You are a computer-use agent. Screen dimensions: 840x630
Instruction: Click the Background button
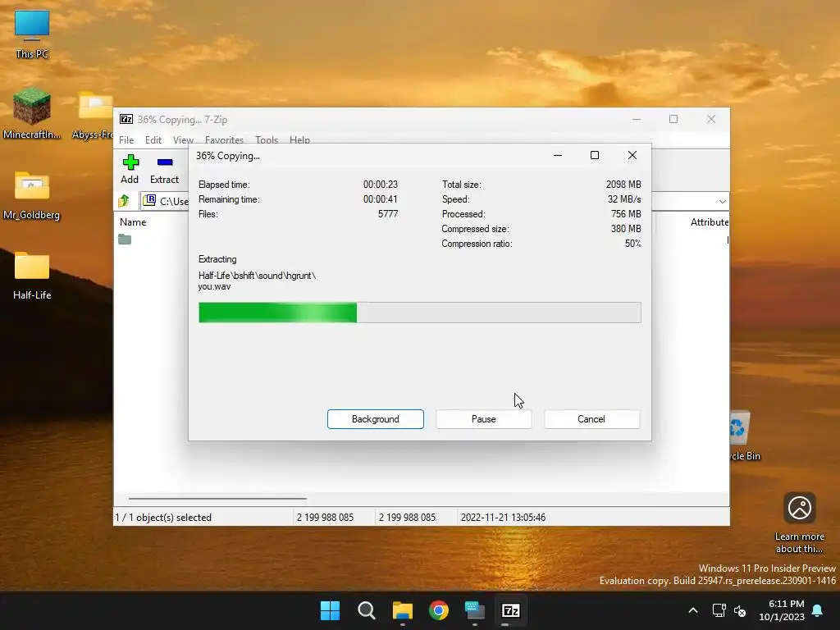(x=376, y=419)
